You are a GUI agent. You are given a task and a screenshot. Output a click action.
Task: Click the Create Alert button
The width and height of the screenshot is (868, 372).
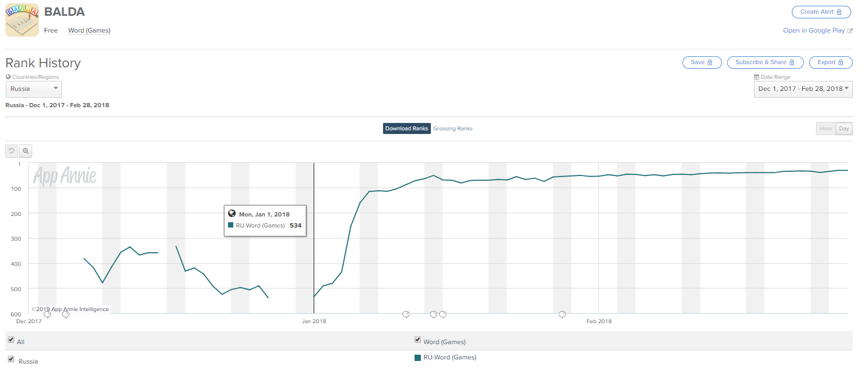click(821, 12)
